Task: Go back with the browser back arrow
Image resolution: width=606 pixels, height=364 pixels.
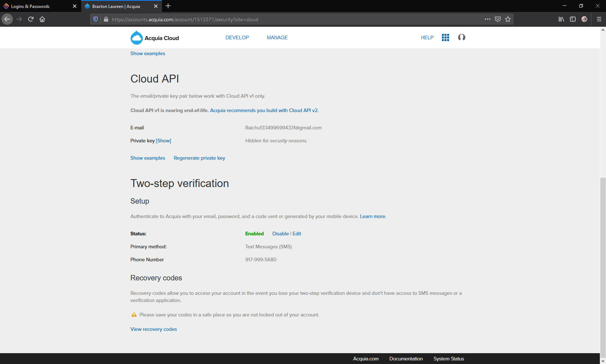Action: pos(7,19)
